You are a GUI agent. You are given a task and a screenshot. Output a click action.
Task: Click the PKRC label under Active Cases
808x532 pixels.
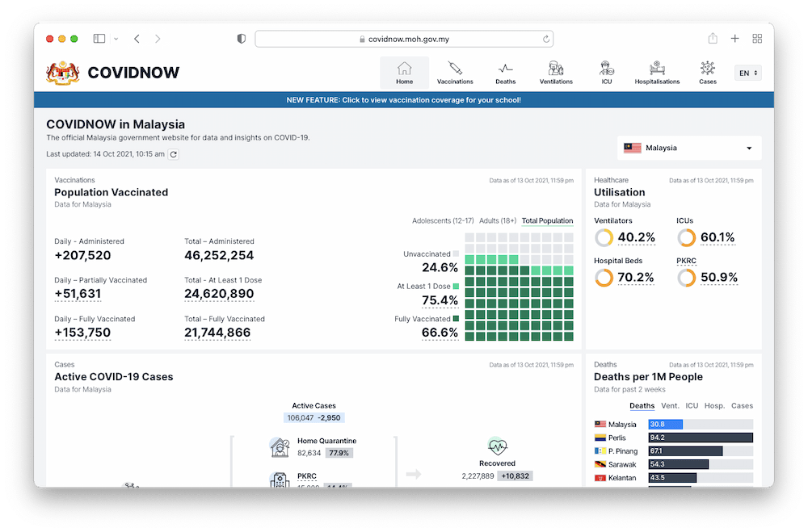(x=306, y=476)
